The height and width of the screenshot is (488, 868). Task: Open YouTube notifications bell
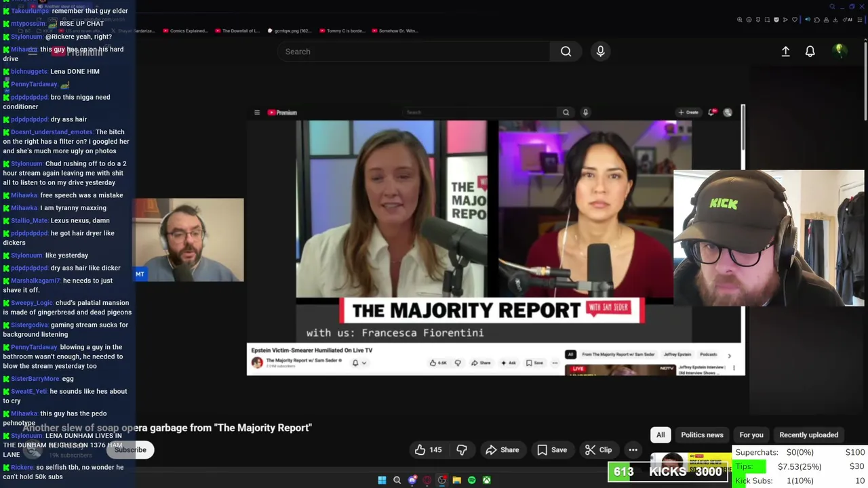point(810,52)
